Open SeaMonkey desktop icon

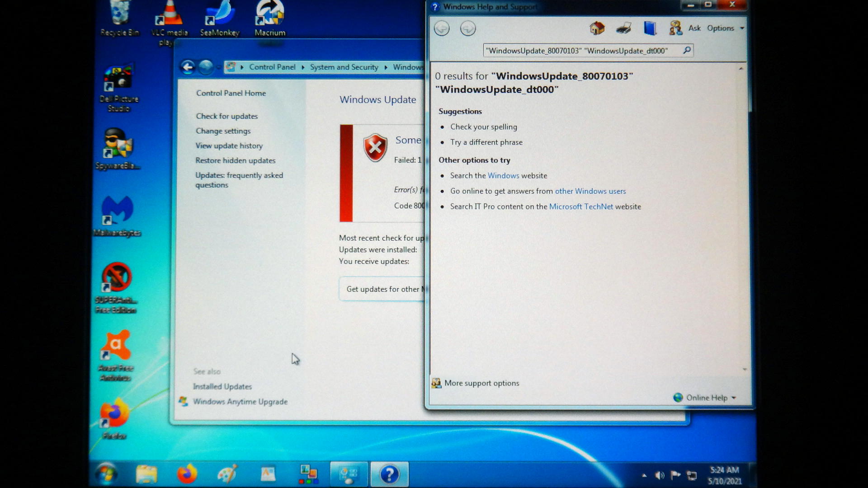point(220,19)
